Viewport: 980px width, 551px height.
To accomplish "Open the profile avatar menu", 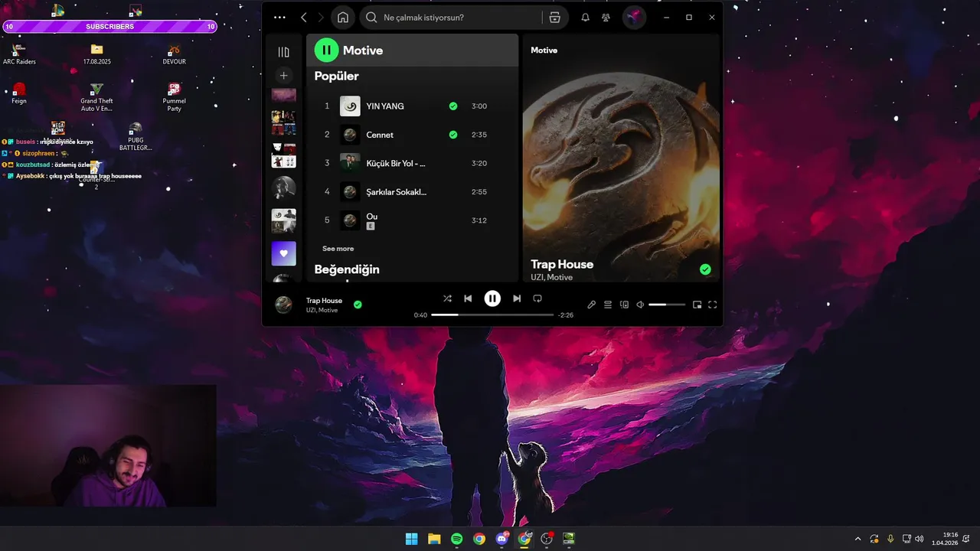I will (634, 17).
